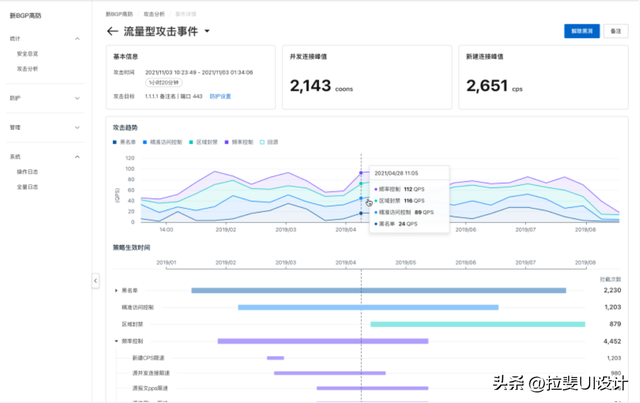Open the 防护设置 link

coord(220,97)
